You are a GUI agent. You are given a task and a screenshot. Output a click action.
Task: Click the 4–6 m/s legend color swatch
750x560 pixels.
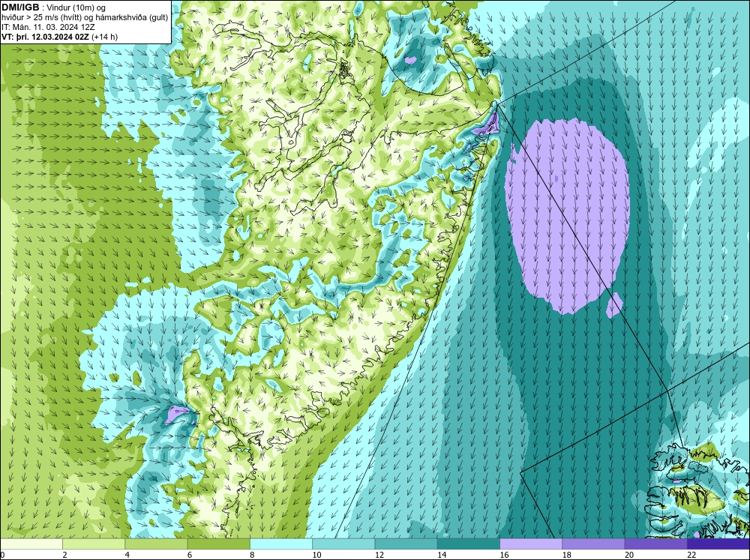[x=156, y=544]
